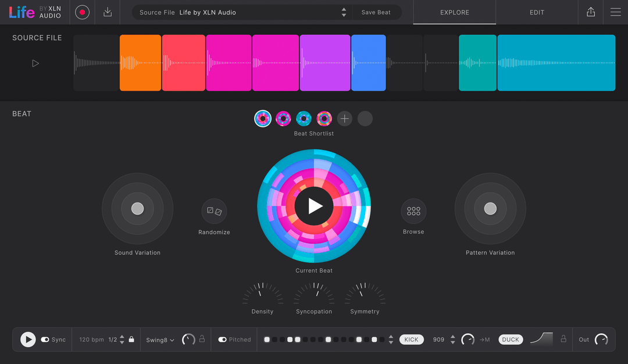Select the EXPLORE tab
The image size is (628, 364).
pyautogui.click(x=454, y=12)
